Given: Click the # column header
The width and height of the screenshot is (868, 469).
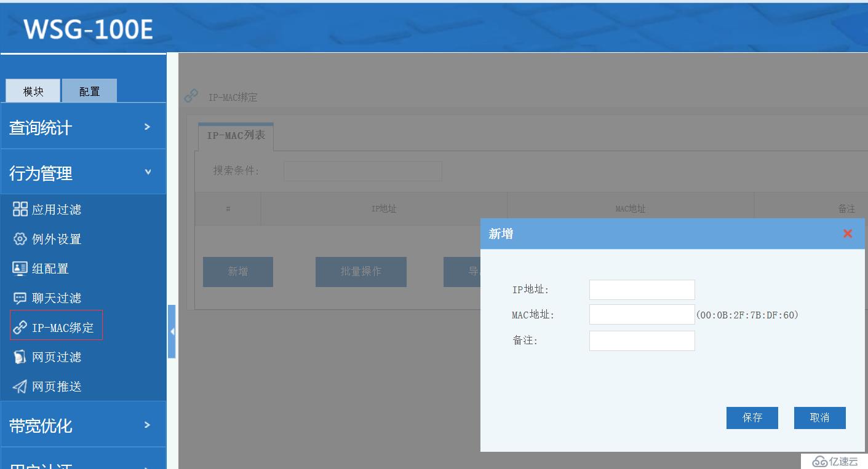Looking at the screenshot, I should coord(228,209).
